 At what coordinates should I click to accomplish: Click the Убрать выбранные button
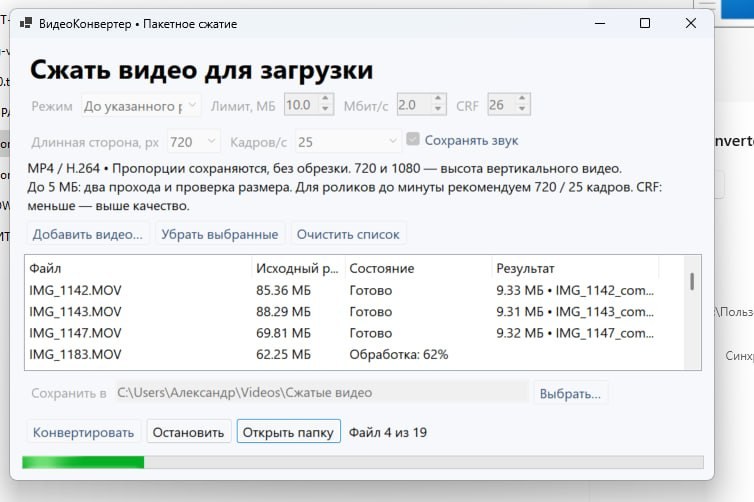tap(220, 234)
